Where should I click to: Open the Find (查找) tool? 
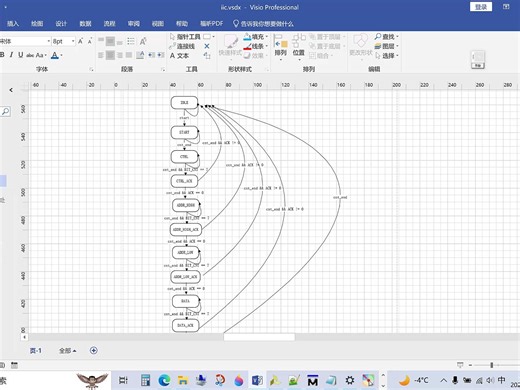(x=386, y=37)
